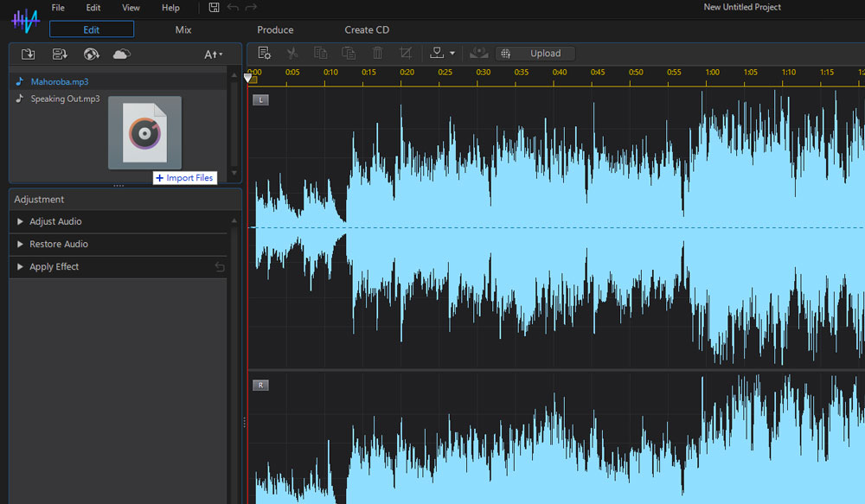Open CyberLink Cloud with the cloud icon
This screenshot has width=865, height=504.
coord(121,54)
